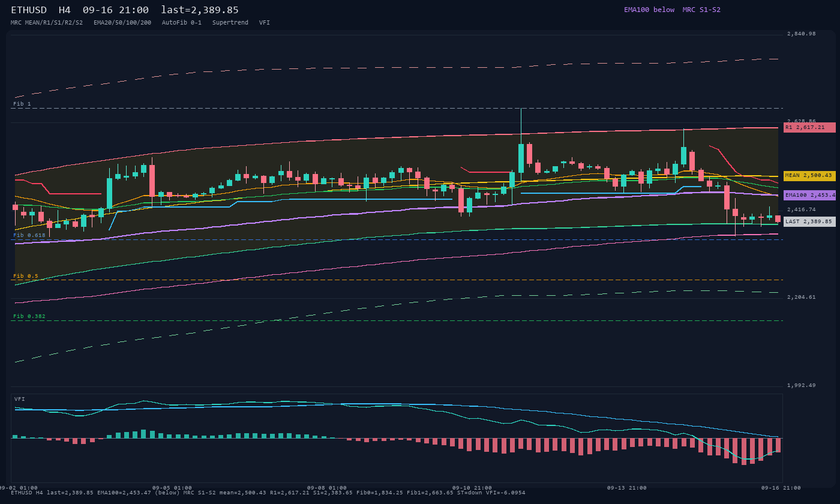Click the 09-13 21:00 time axis label
Screen dimensions: 840x504
tap(627, 488)
